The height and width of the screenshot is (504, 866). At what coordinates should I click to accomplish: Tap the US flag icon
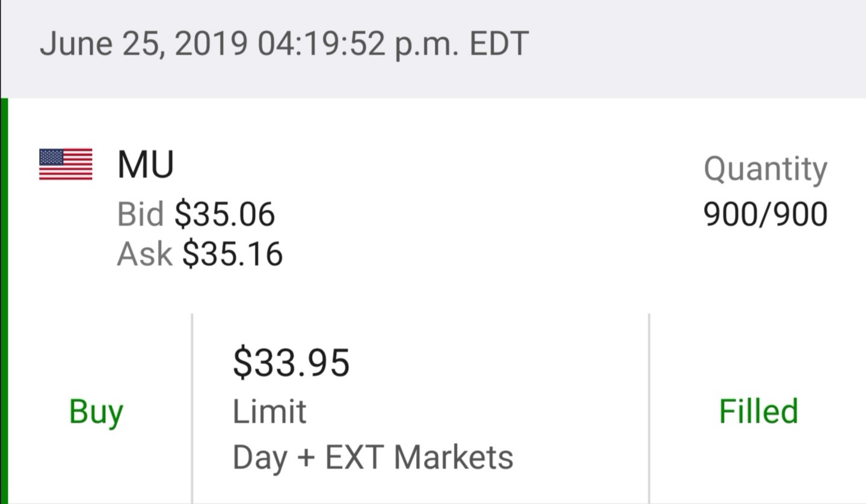66,164
